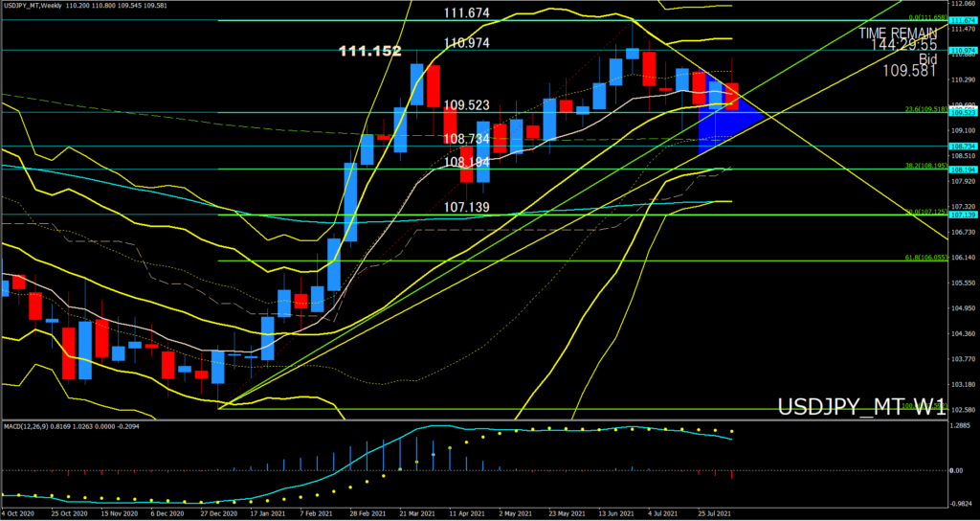Screen dimensions: 980x521
Task: Click the 15 Nov 2020 date label
Action: pyautogui.click(x=120, y=513)
